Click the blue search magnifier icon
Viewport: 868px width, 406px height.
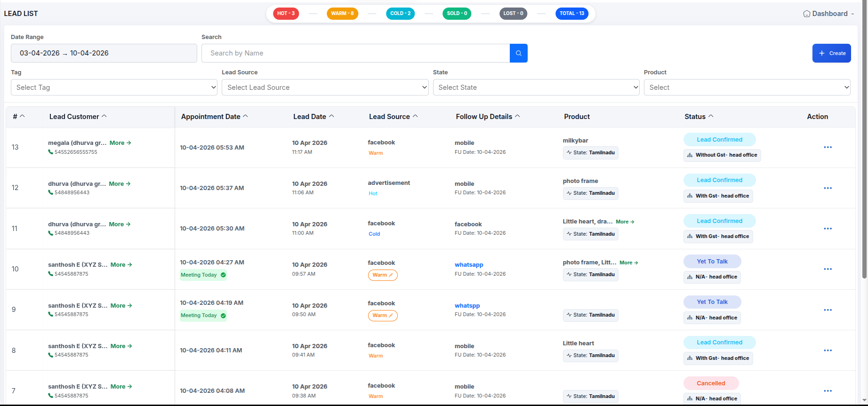(x=518, y=53)
